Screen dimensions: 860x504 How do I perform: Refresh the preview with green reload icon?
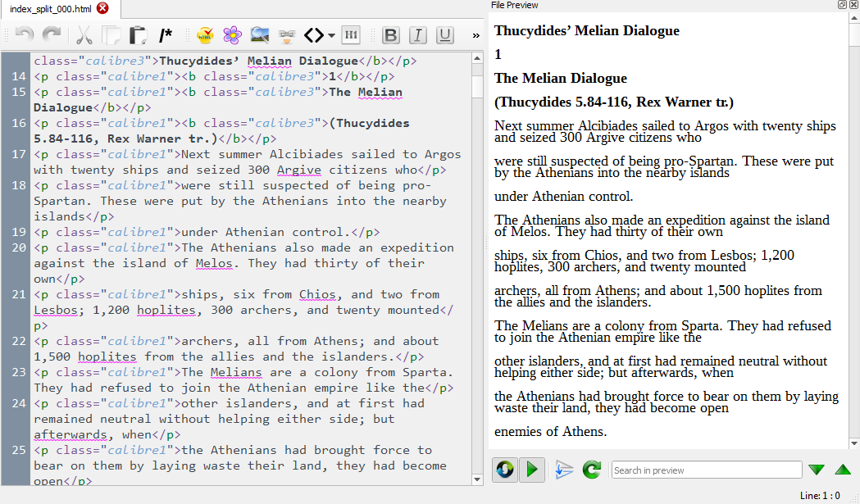tap(592, 470)
